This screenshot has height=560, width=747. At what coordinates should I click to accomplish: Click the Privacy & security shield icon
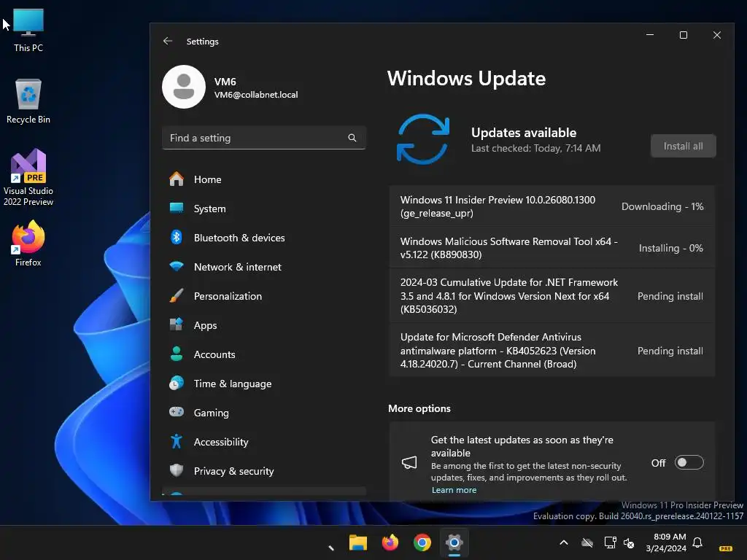pos(177,470)
